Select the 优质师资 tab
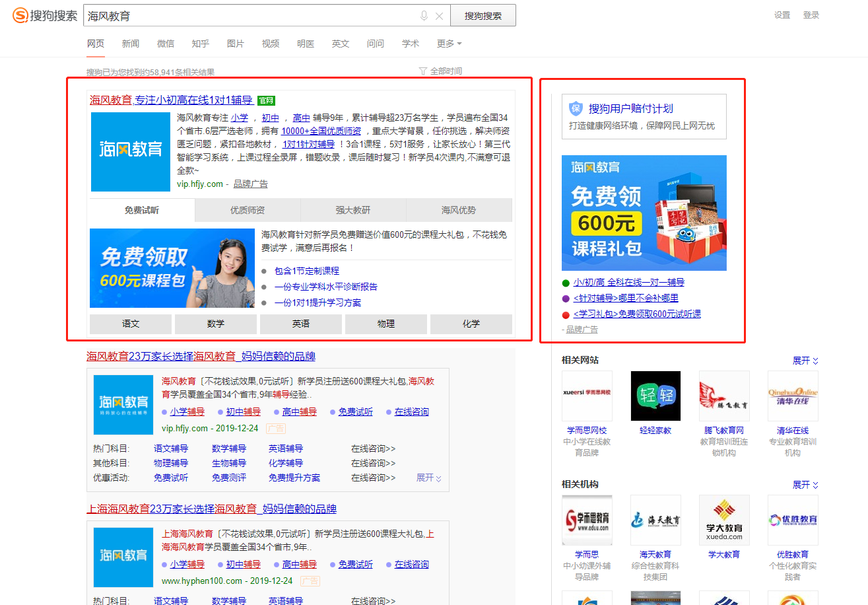 pyautogui.click(x=248, y=210)
